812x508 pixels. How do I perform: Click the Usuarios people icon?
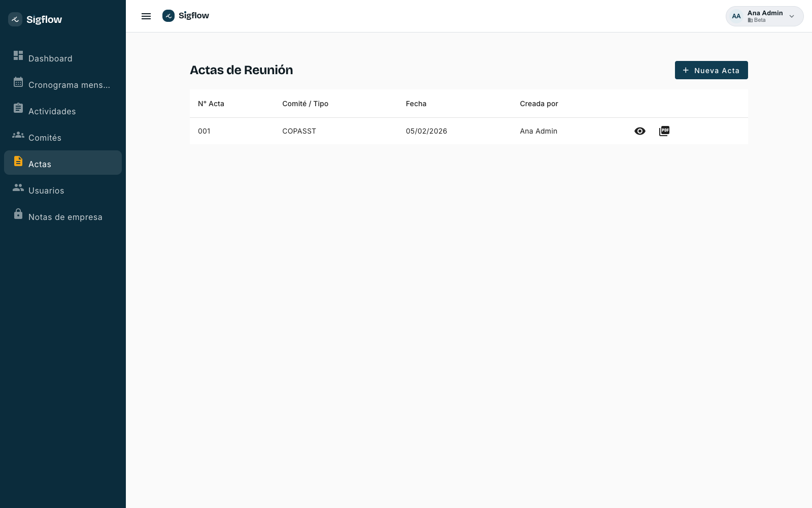click(x=18, y=187)
